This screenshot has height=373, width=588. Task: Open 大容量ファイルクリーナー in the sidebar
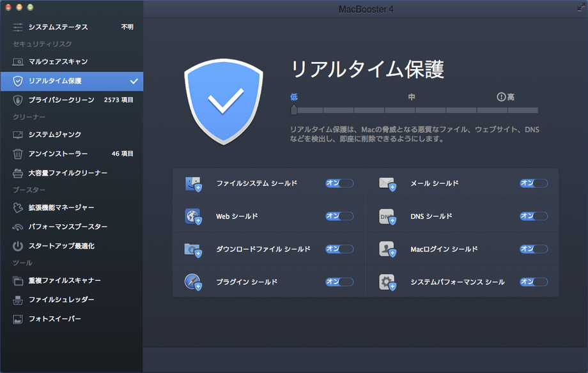point(72,173)
